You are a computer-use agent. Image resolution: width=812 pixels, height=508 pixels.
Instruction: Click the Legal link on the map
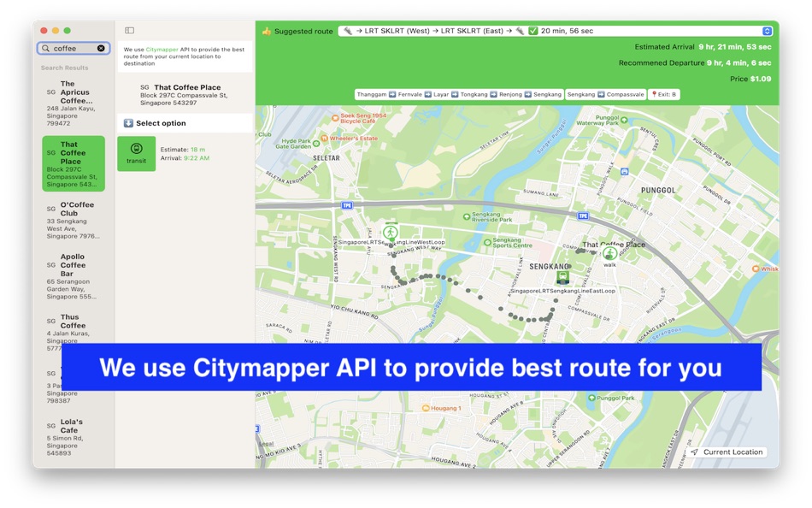pyautogui.click(x=266, y=444)
